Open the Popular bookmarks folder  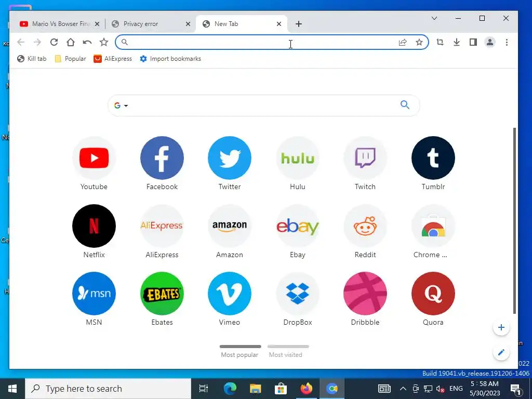click(x=70, y=59)
